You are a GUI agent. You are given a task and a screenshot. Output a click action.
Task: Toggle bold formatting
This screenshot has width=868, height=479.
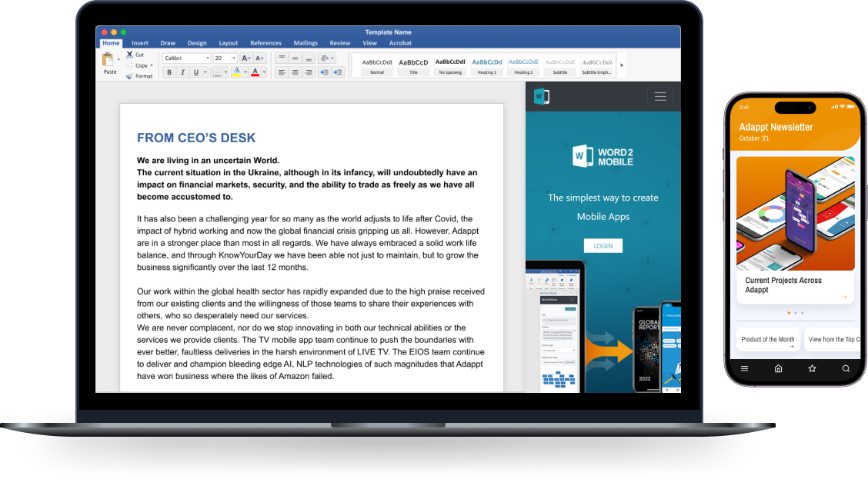click(169, 72)
